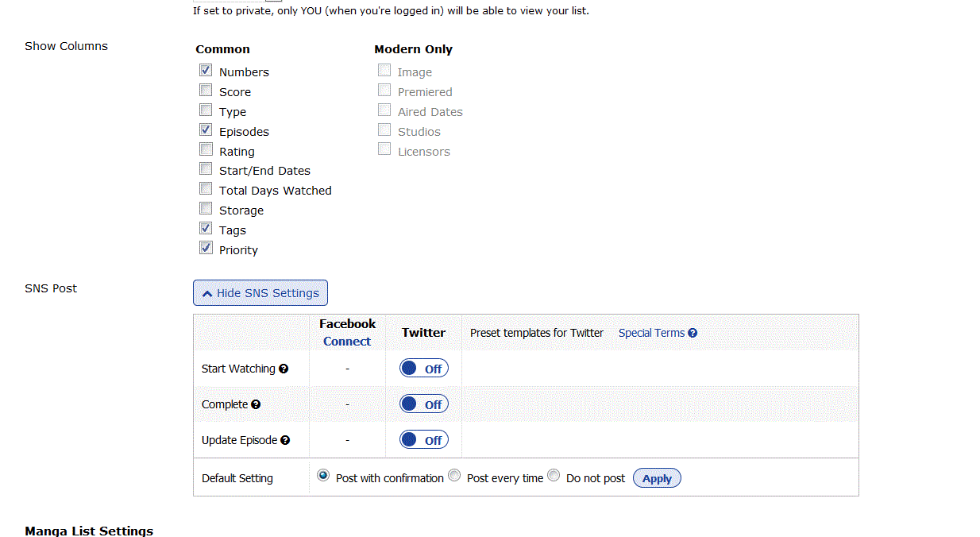Check the Score column checkbox
980x537 pixels.
point(206,91)
